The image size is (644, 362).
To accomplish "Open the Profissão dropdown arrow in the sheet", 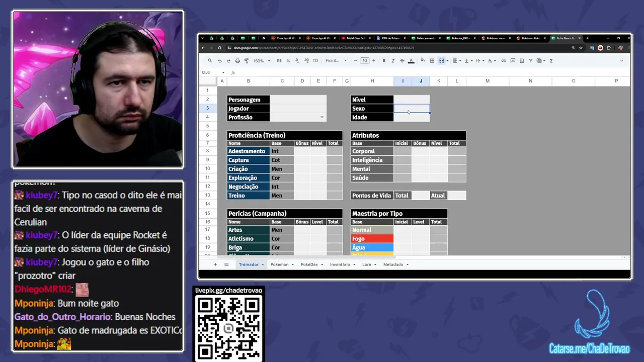I will tap(322, 118).
